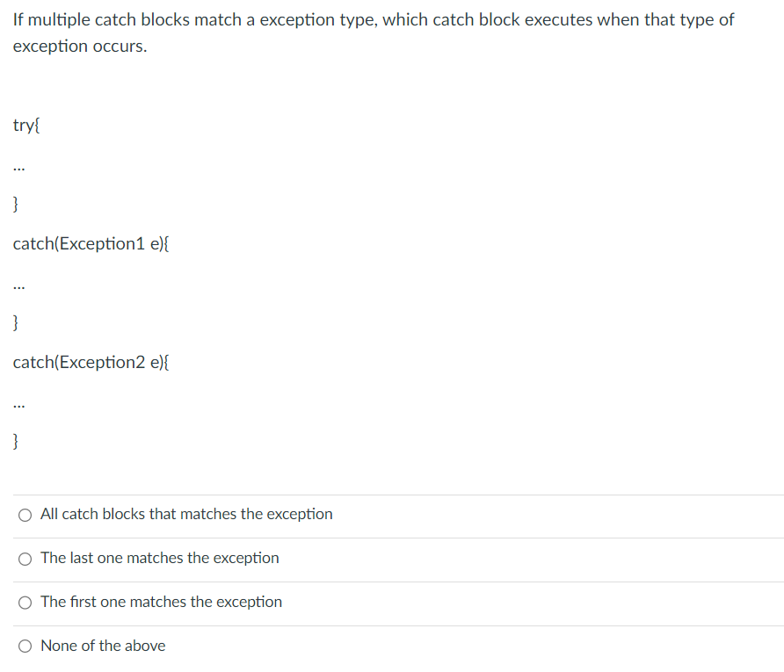Select 'The first one matches the exception' option
This screenshot has width=784, height=672.
25,603
